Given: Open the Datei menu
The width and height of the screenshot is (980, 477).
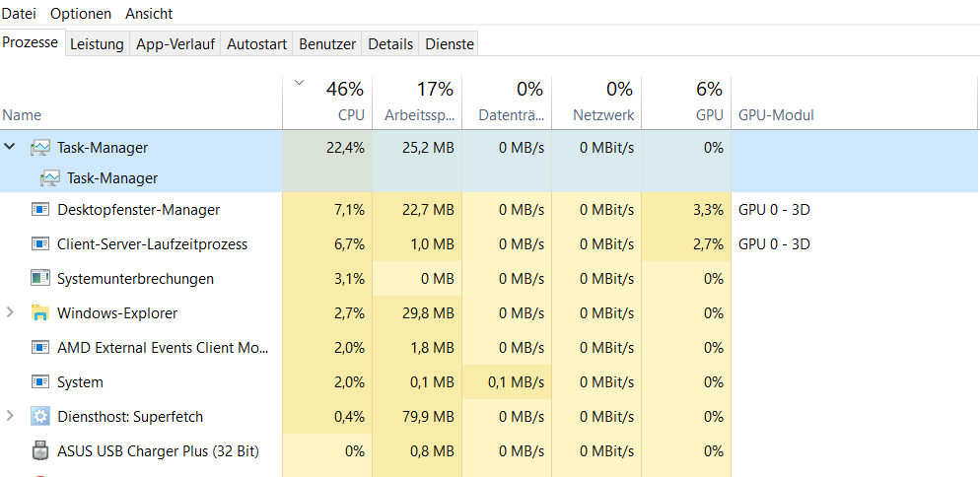Looking at the screenshot, I should point(19,14).
